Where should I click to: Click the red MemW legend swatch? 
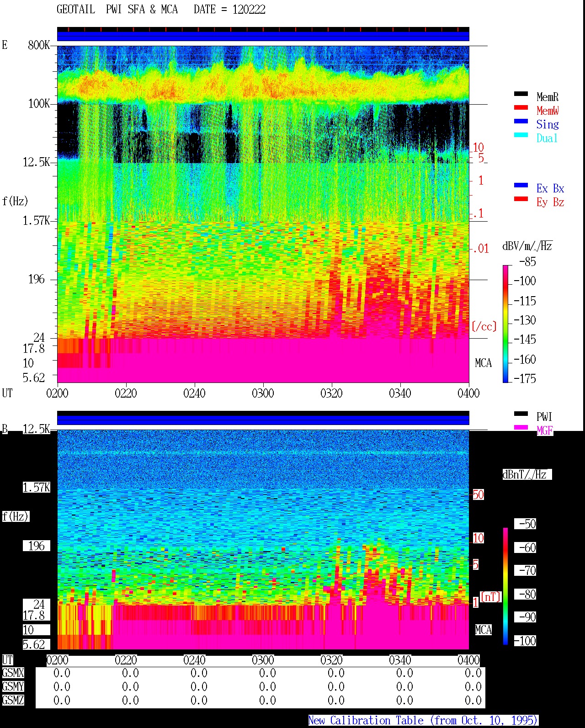521,107
